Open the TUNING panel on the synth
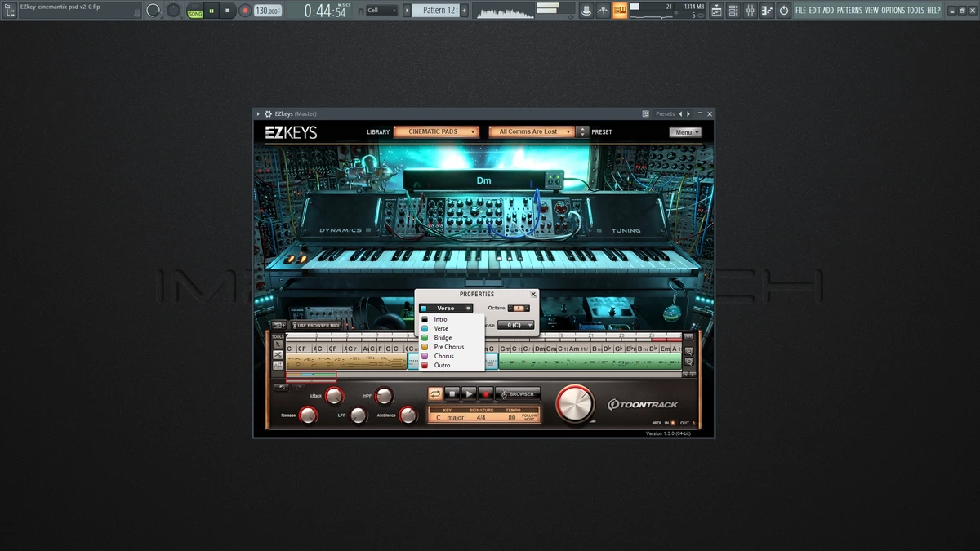Viewport: 980px width, 551px height. (x=627, y=230)
